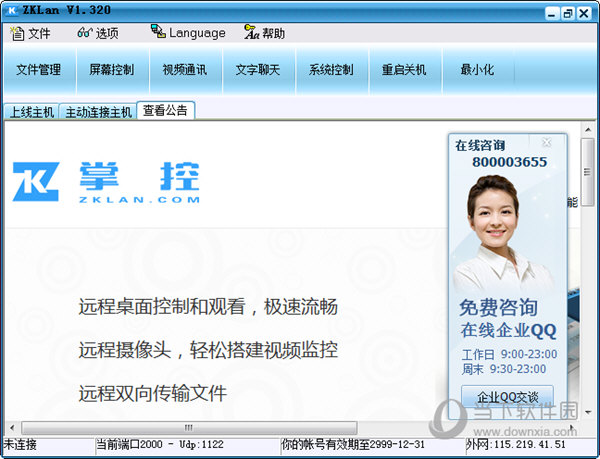
Task: Click the text 远程桌面控制和观看，极速流畅
Action: coord(208,307)
